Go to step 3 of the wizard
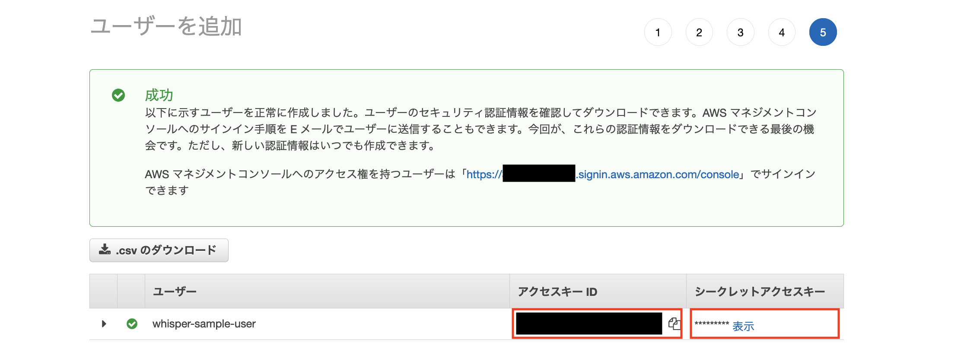This screenshot has height=359, width=980. pyautogui.click(x=741, y=32)
